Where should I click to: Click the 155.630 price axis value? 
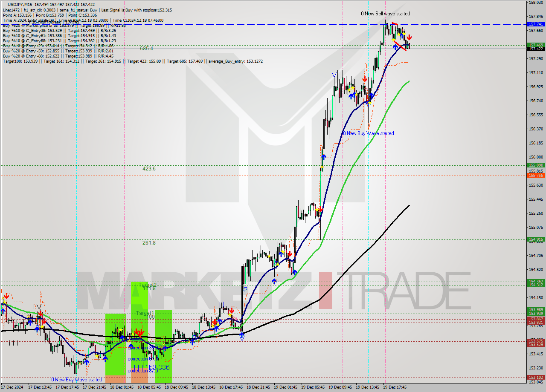tap(535, 185)
